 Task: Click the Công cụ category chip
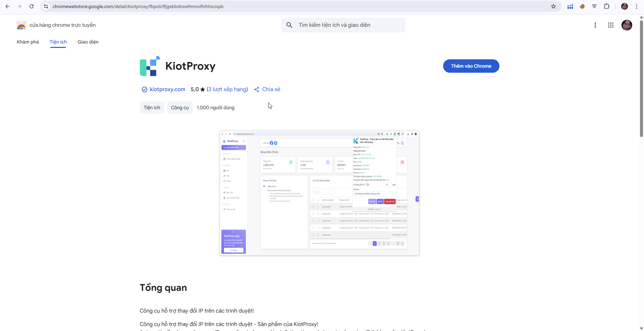(179, 108)
